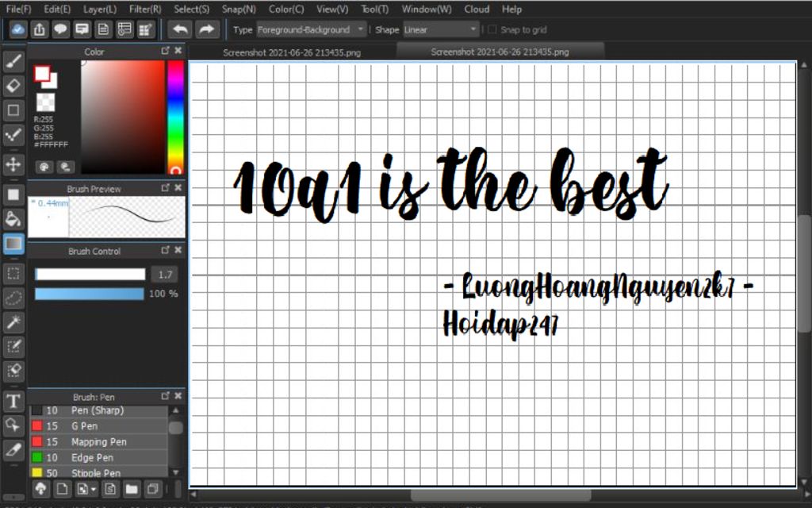
Task: Open the Filter menu
Action: pyautogui.click(x=145, y=10)
